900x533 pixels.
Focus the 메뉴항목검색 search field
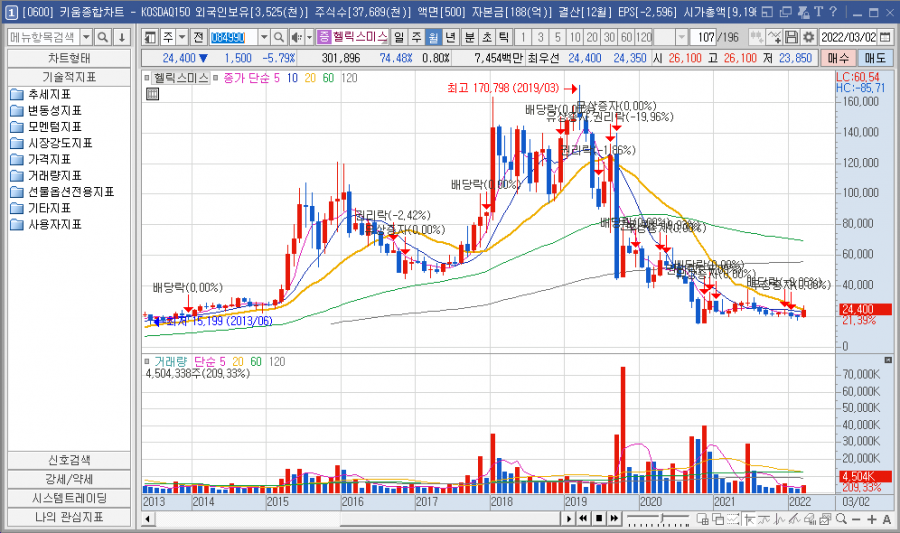[x=44, y=37]
